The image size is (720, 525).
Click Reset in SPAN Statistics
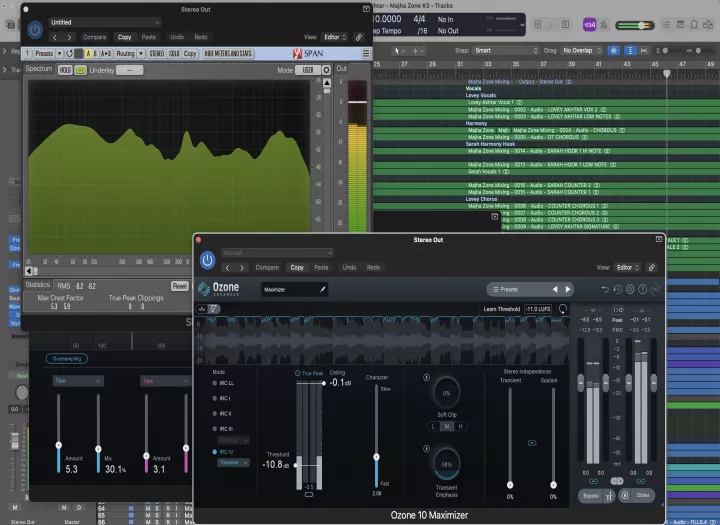180,286
